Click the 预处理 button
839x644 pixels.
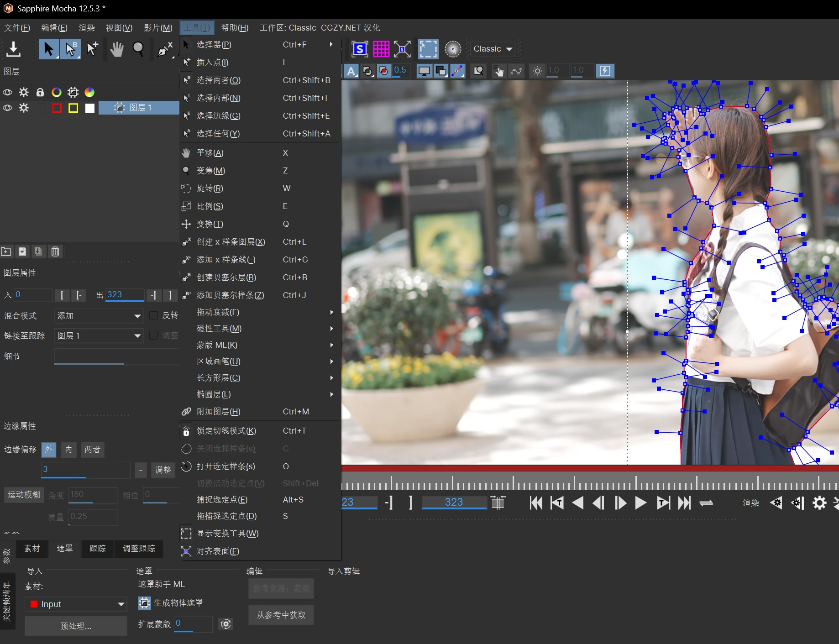pos(76,626)
